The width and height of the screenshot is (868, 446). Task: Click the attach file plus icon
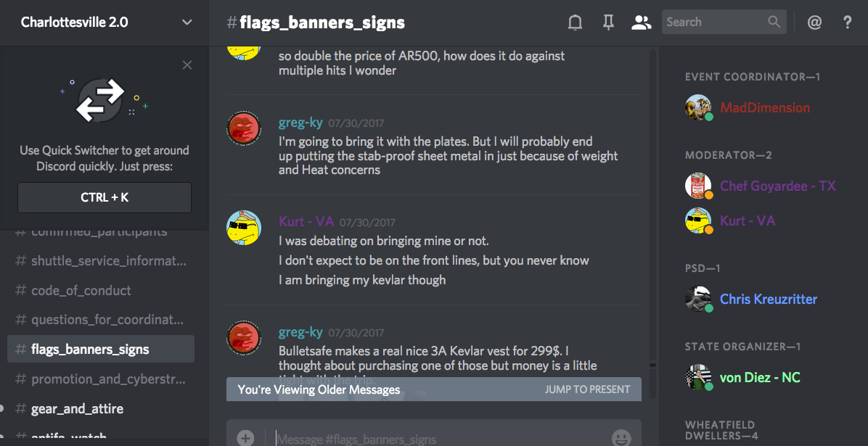246,438
